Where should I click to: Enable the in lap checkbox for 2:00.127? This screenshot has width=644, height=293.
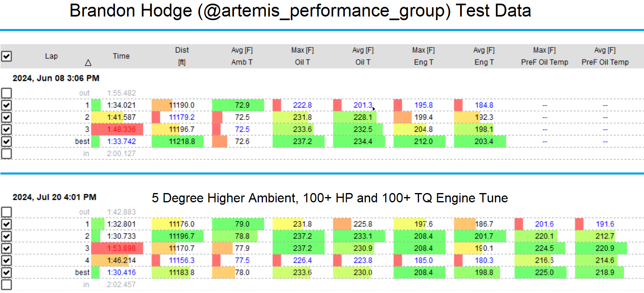click(x=6, y=154)
